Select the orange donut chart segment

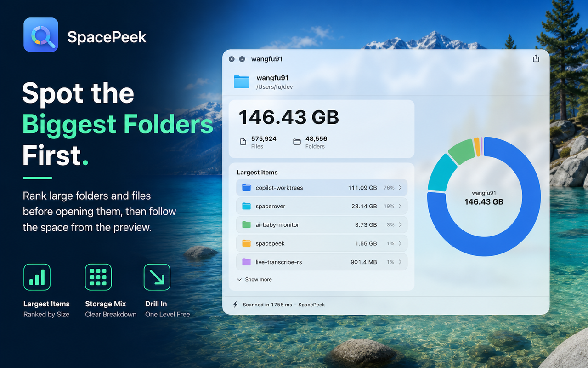coord(477,146)
